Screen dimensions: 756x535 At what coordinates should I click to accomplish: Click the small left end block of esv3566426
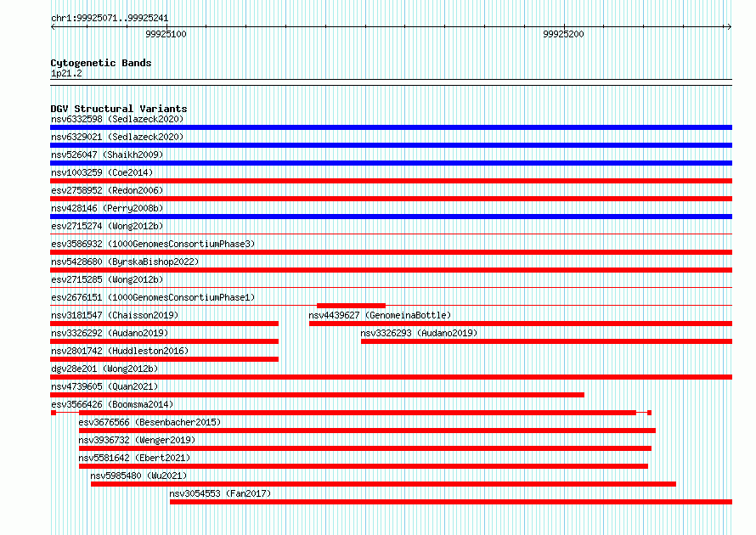53,413
